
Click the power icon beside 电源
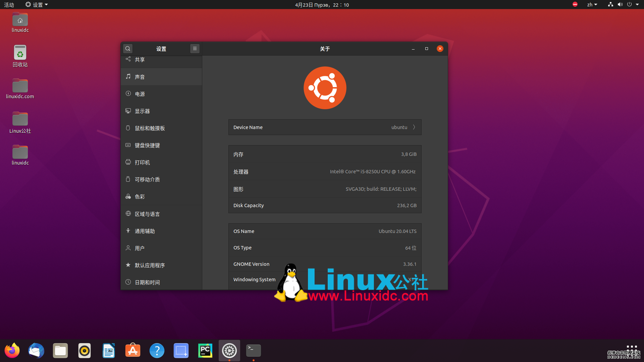[x=128, y=94]
